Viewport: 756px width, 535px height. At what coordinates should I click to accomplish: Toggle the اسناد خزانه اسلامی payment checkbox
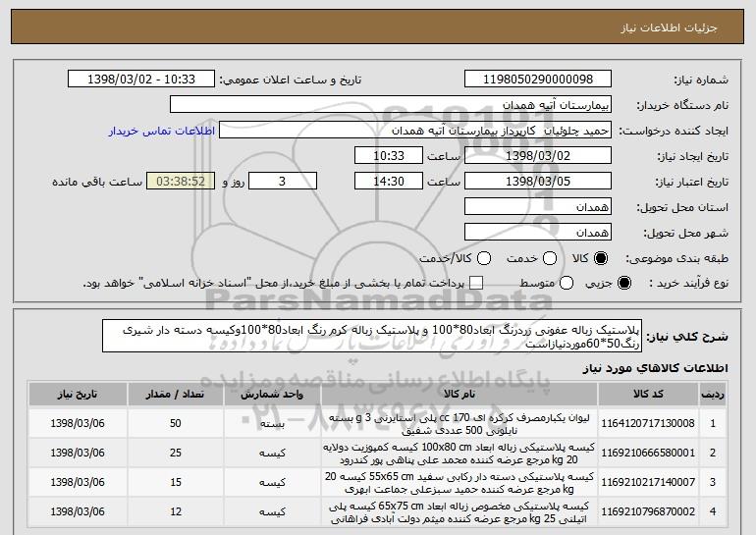click(476, 283)
